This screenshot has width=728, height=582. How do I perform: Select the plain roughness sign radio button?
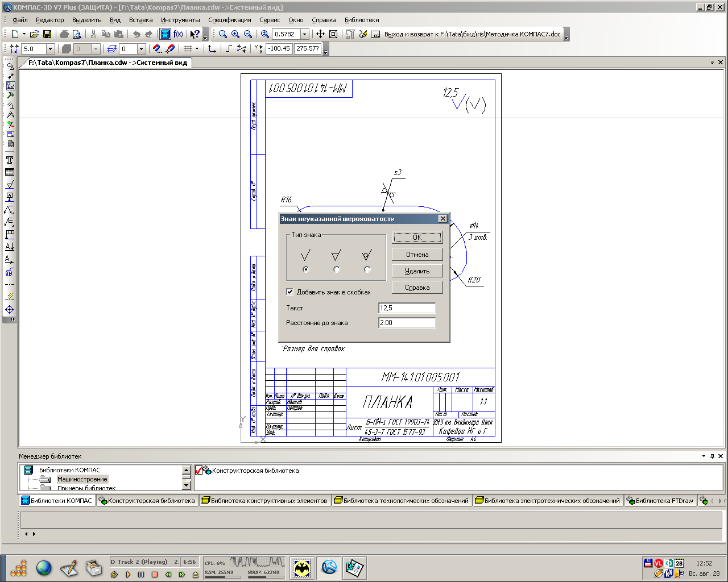coord(306,269)
